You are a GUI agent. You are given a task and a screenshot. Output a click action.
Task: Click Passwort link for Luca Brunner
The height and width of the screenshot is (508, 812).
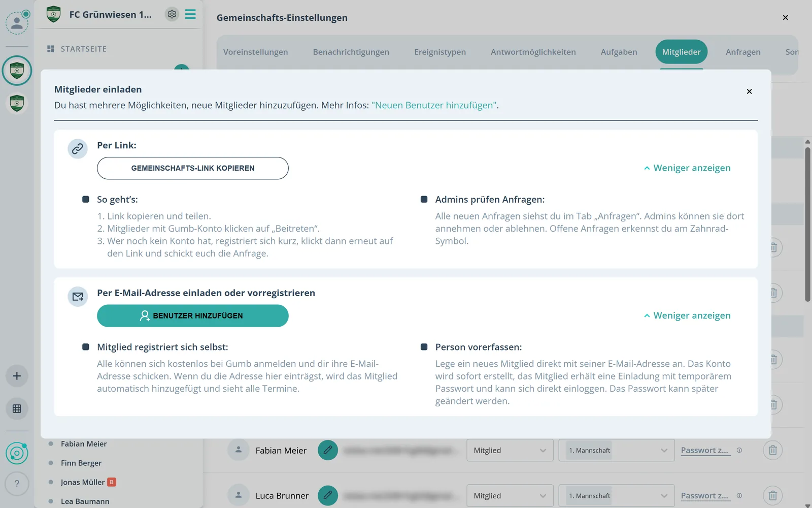pyautogui.click(x=705, y=495)
